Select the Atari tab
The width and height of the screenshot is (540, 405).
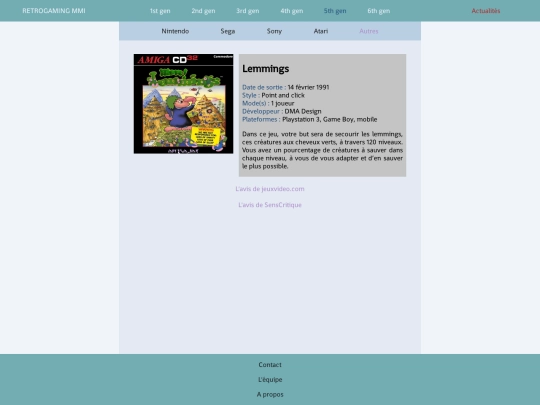[321, 31]
